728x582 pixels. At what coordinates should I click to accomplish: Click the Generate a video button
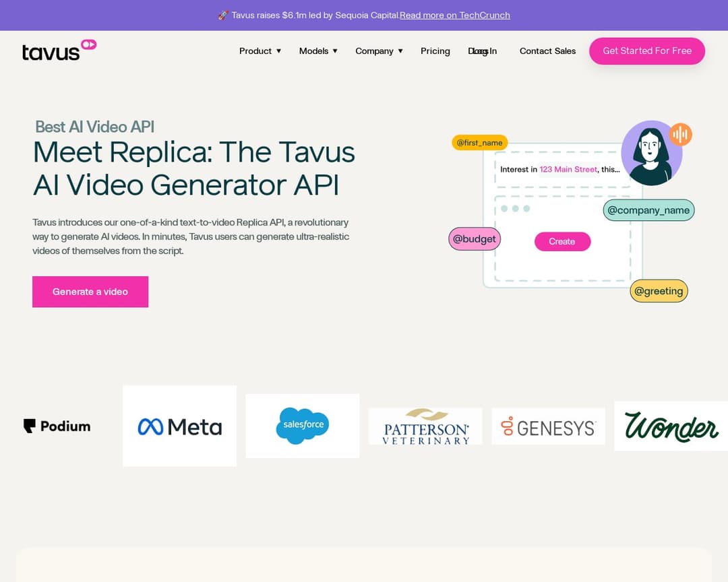[x=90, y=292]
